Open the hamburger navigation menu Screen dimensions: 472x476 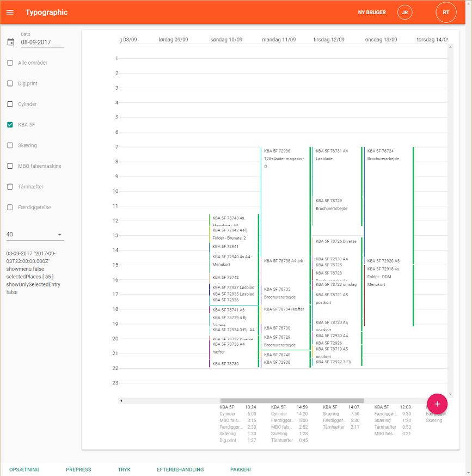pyautogui.click(x=10, y=12)
